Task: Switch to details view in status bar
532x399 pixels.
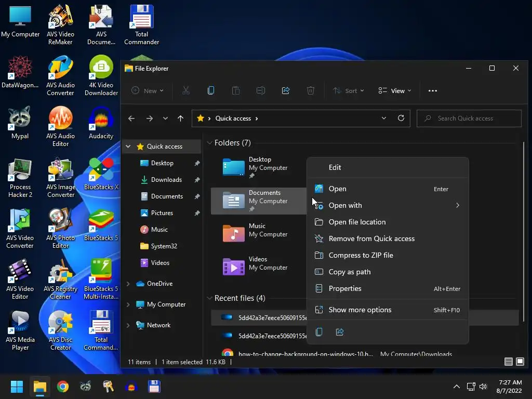Action: coord(508,362)
